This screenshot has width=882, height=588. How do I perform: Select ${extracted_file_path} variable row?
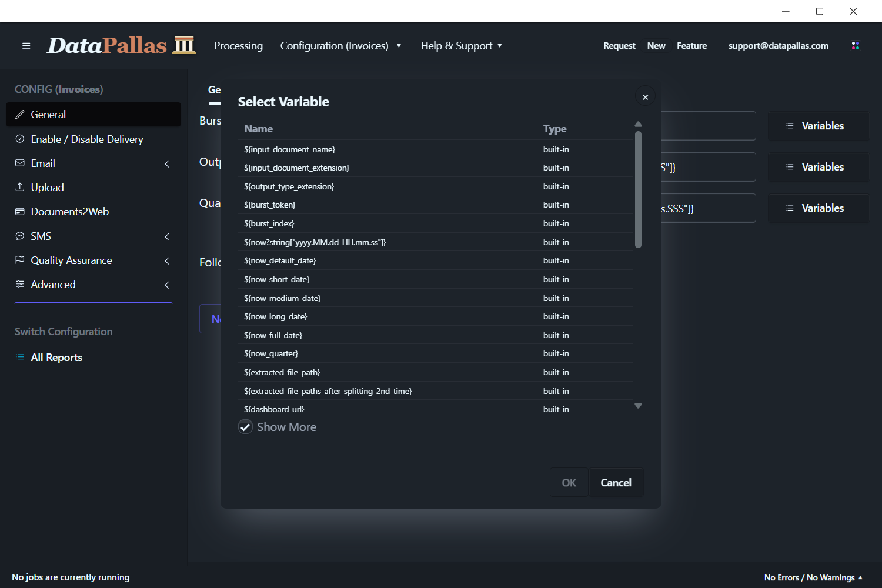[435, 372]
